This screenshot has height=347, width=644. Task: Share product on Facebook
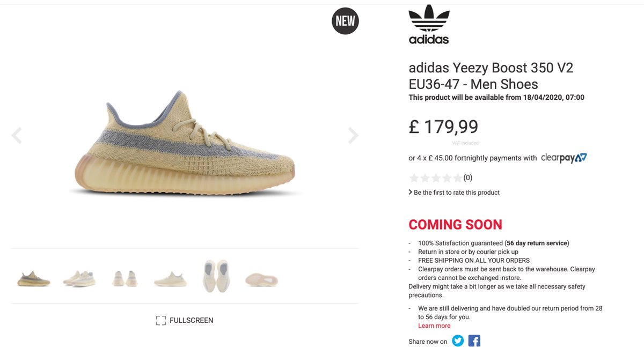474,341
